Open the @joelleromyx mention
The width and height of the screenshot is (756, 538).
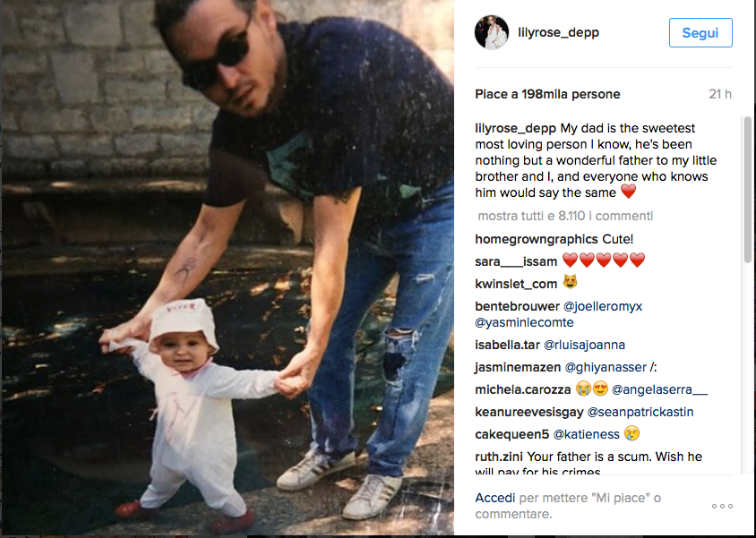point(603,306)
